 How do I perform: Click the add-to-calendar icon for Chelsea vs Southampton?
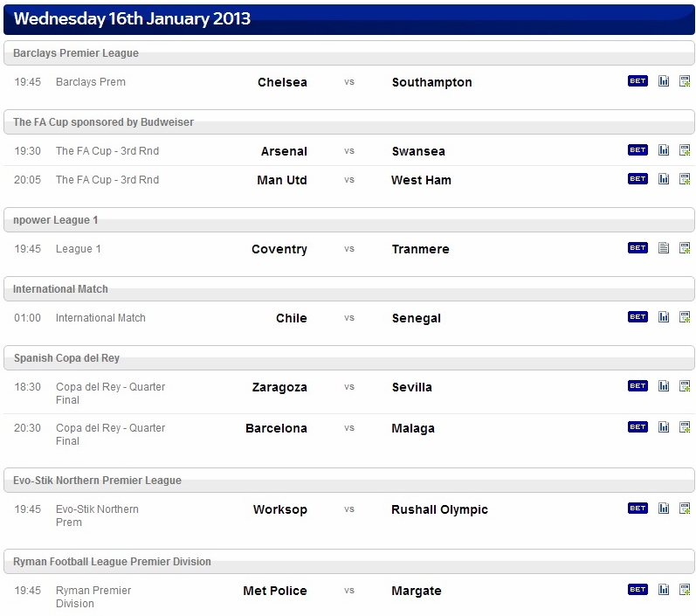[685, 81]
